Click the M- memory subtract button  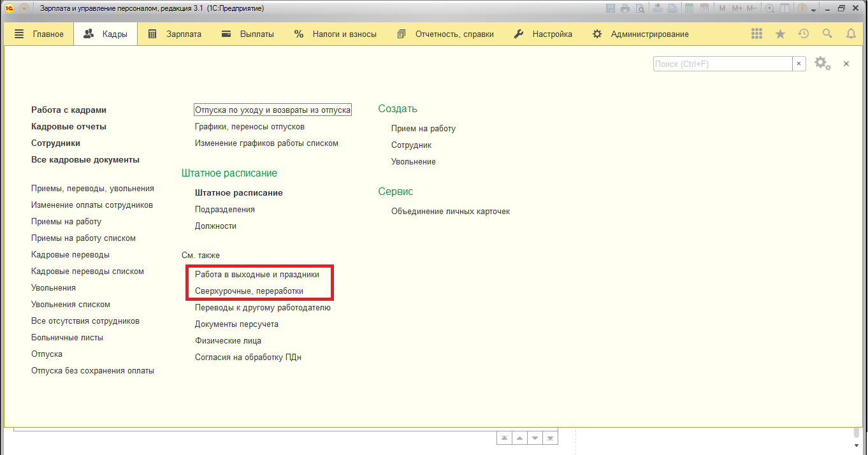click(751, 8)
